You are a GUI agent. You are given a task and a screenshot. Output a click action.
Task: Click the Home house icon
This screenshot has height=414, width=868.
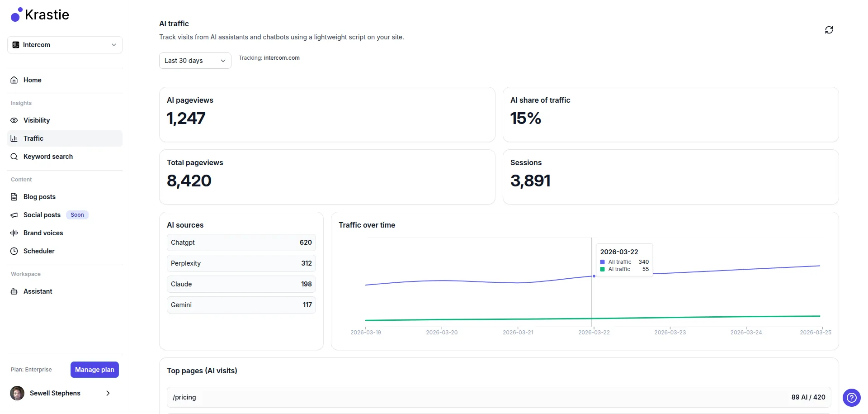[14, 80]
